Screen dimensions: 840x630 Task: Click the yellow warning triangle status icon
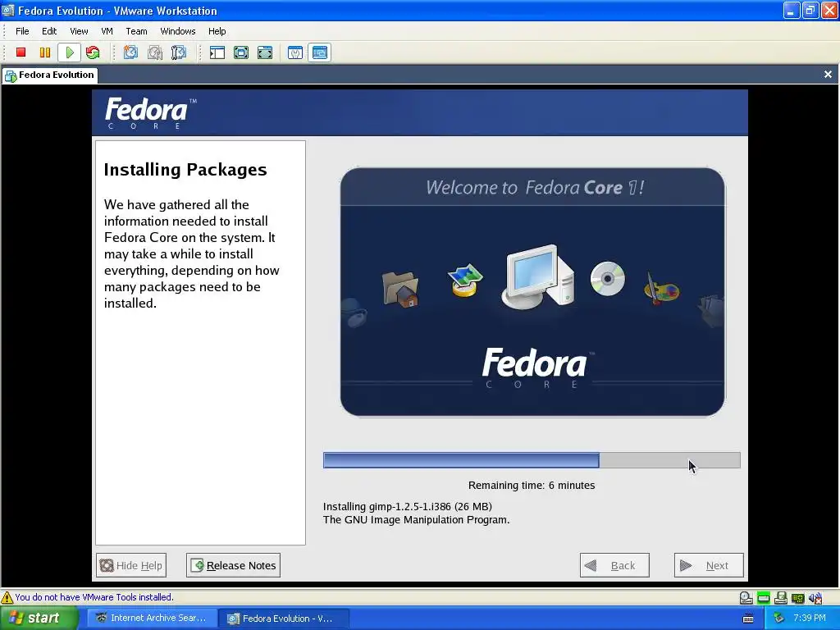pos(7,597)
